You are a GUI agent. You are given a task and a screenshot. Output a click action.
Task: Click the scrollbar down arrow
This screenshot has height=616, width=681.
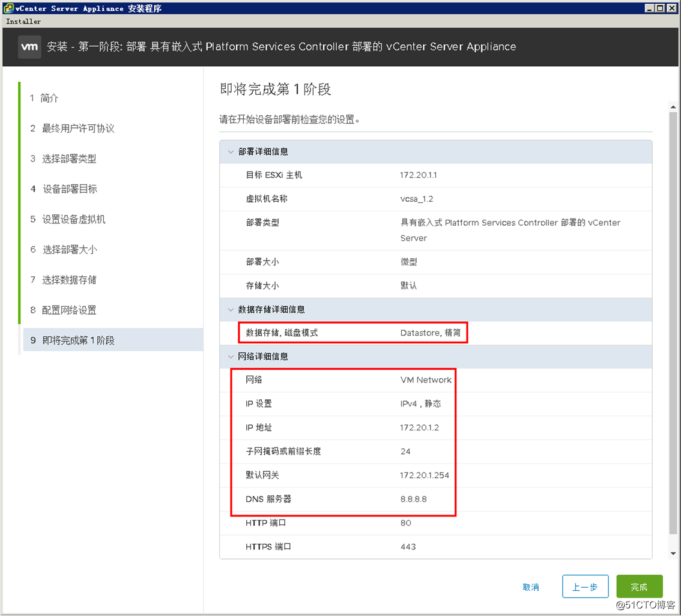[x=673, y=554]
